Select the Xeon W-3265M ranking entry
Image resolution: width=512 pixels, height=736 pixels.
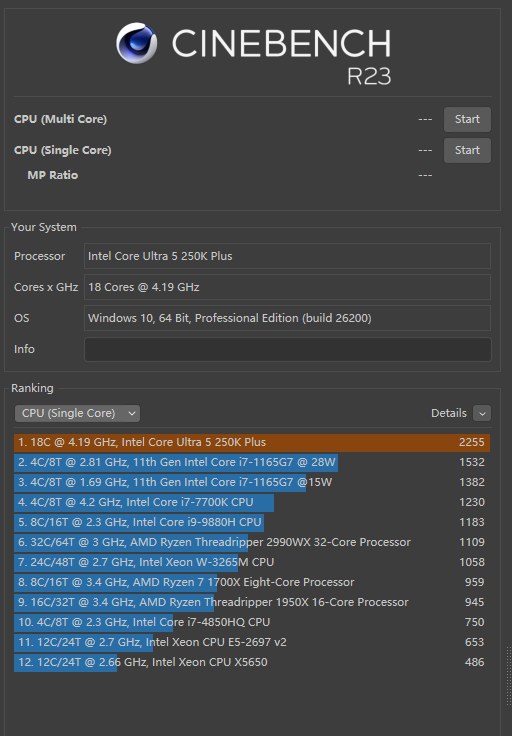click(252, 562)
